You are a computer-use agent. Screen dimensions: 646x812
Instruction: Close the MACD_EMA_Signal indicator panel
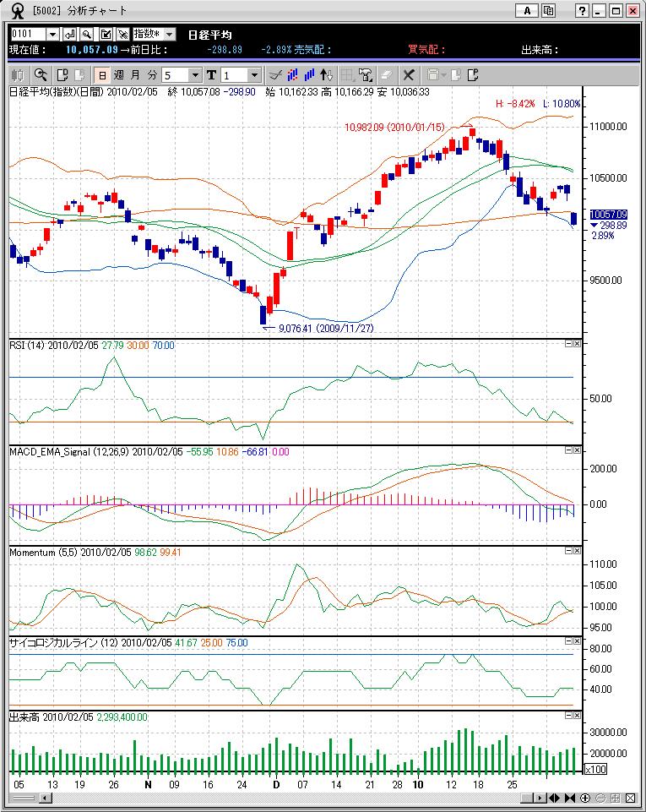(x=578, y=450)
